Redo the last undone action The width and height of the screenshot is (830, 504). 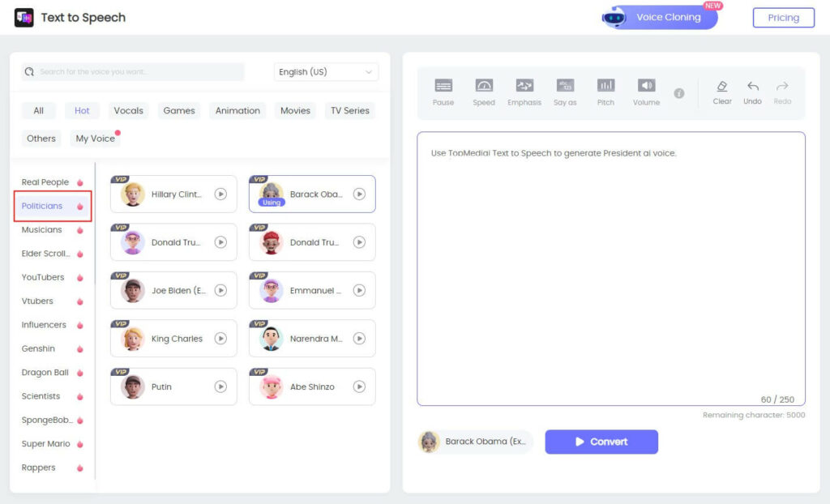781,91
